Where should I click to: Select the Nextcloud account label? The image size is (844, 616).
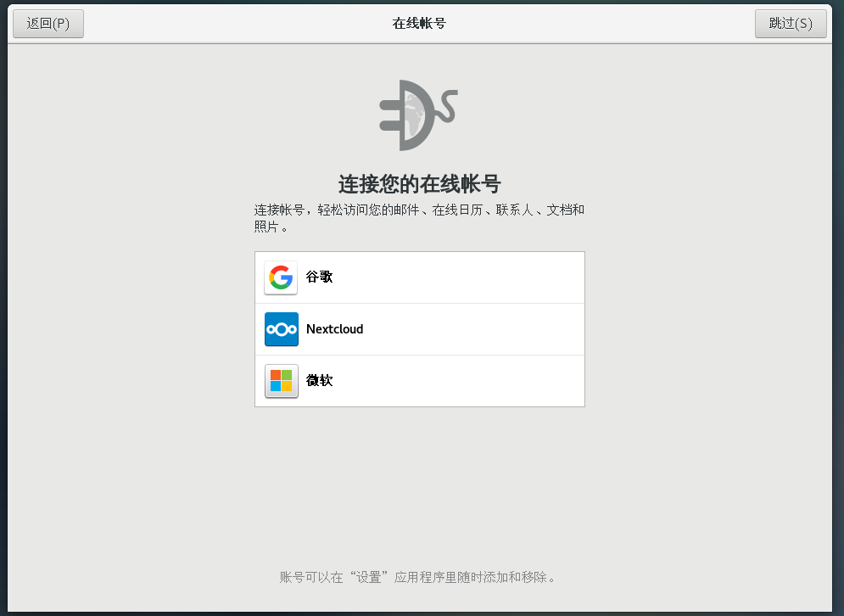[x=334, y=329]
